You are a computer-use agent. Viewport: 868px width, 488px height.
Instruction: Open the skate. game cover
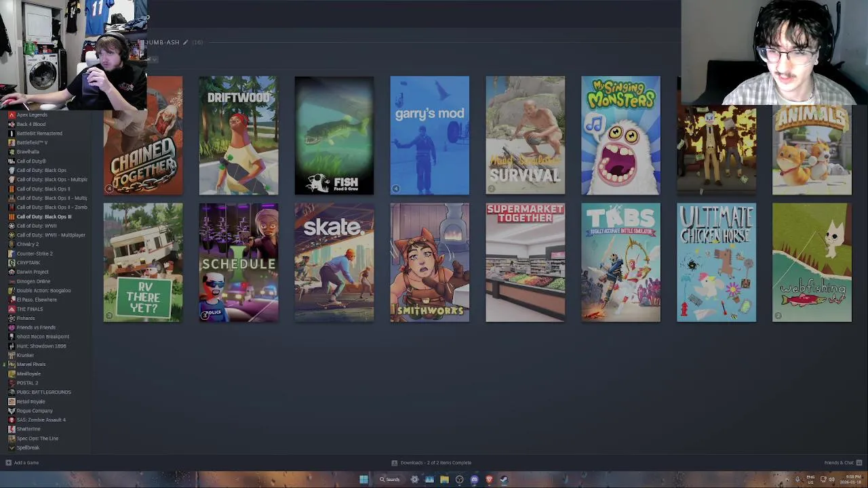tap(334, 262)
